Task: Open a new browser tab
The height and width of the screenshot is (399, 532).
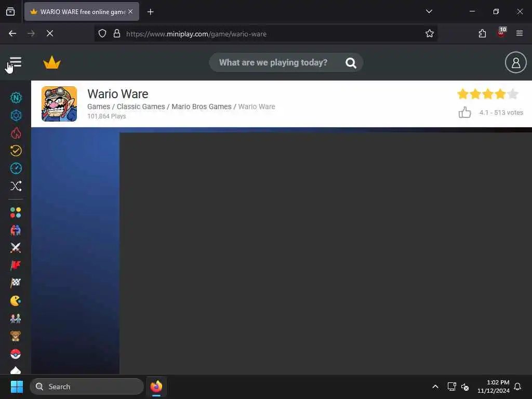Action: click(150, 12)
